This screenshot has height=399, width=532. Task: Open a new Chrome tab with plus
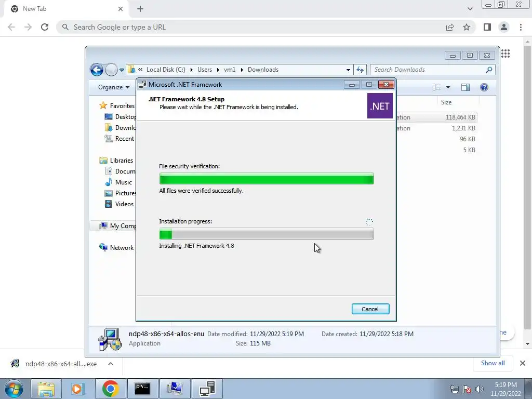pyautogui.click(x=140, y=9)
